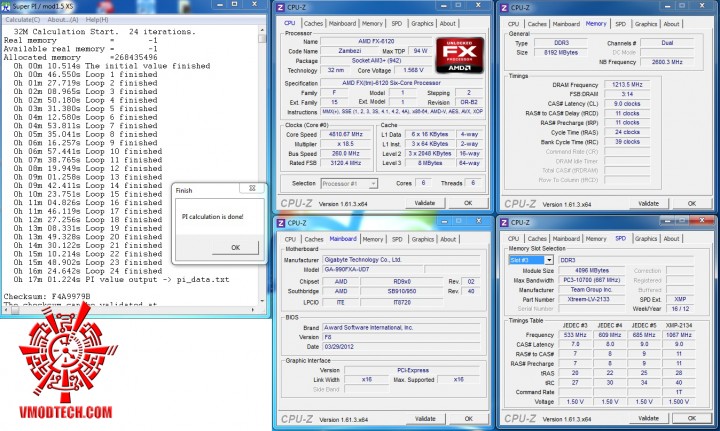This screenshot has height=431, width=720.
Task: Click Validate in the CPU-Z processor window
Action: [x=425, y=203]
